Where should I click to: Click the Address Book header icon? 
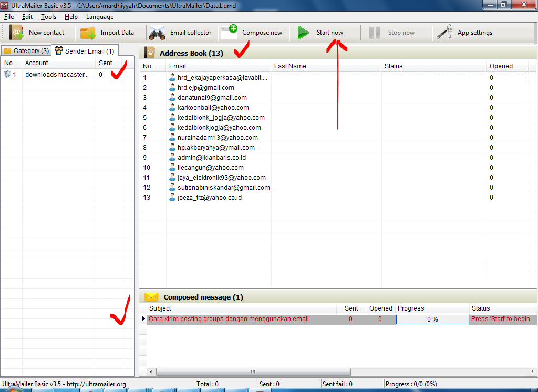(150, 53)
